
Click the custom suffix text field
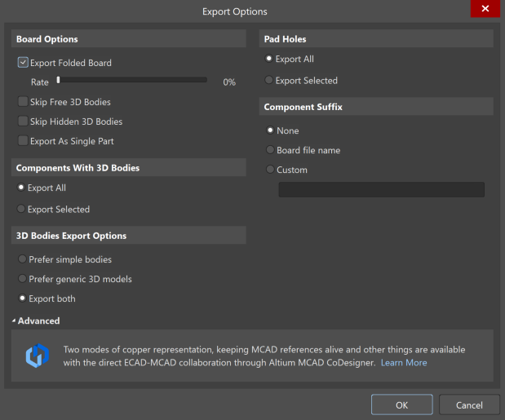tap(381, 189)
